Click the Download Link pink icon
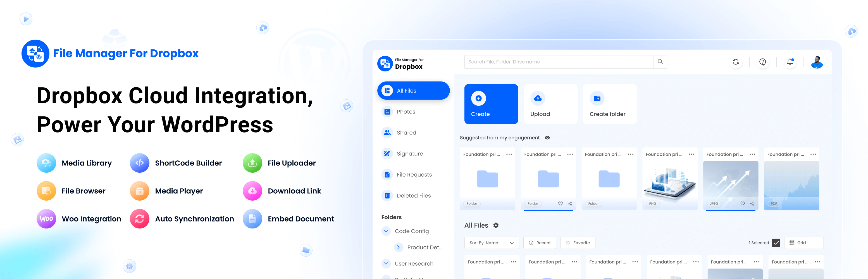The height and width of the screenshot is (279, 868). point(252,191)
